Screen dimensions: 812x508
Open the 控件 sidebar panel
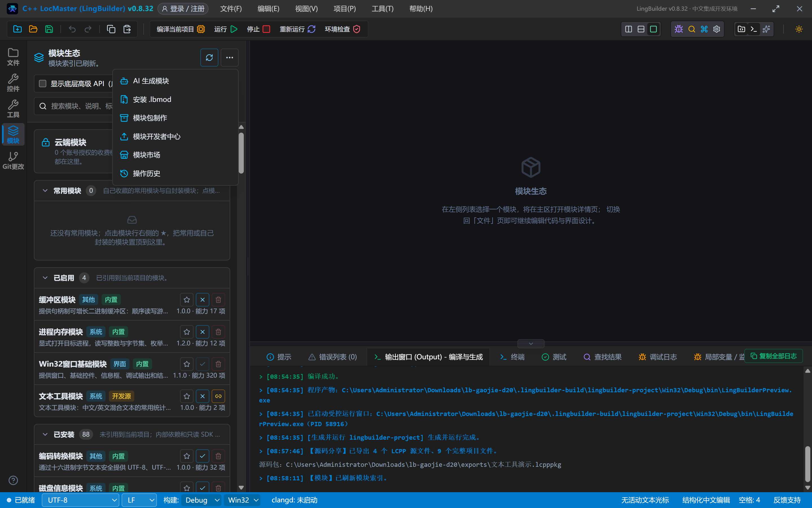click(13, 83)
